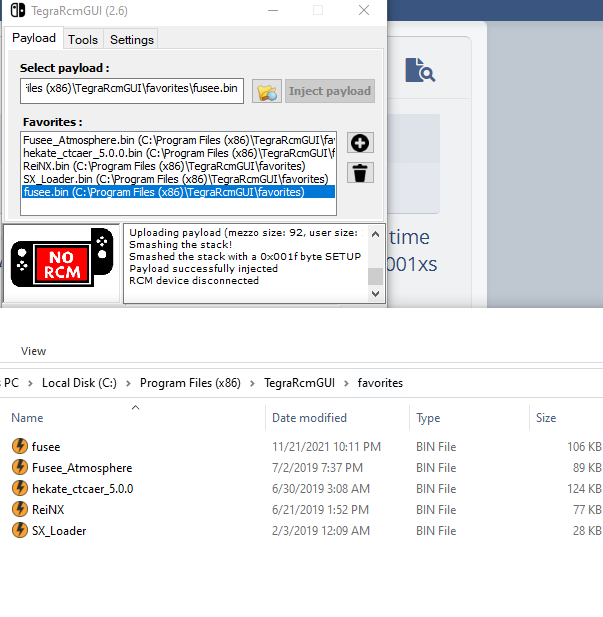Select hekate_ctcaer_5.0.0.bin in Favorites list

click(179, 153)
